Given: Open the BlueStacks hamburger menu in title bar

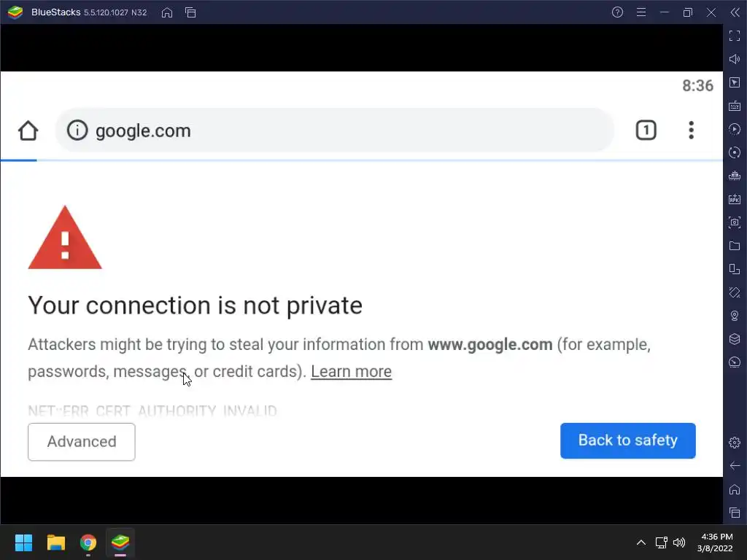Looking at the screenshot, I should [641, 12].
